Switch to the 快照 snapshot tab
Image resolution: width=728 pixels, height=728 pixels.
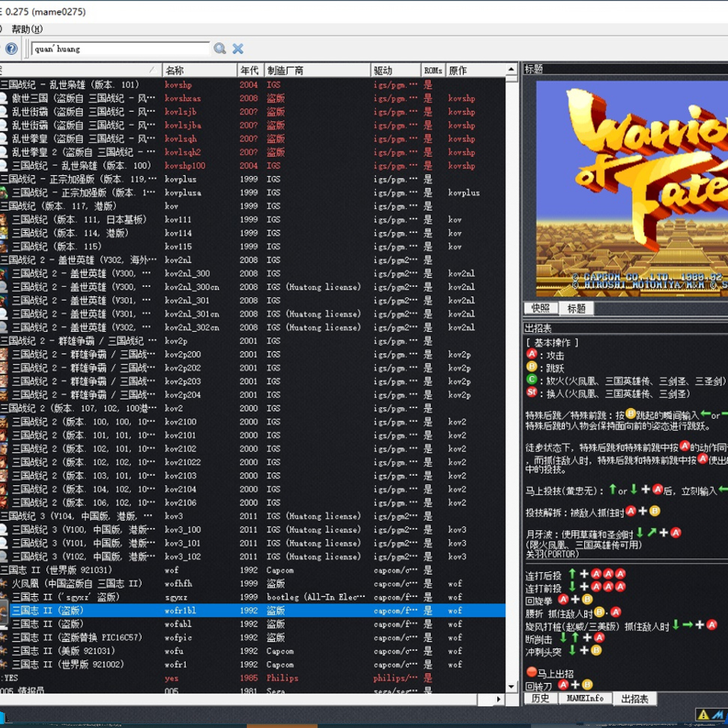click(x=541, y=309)
